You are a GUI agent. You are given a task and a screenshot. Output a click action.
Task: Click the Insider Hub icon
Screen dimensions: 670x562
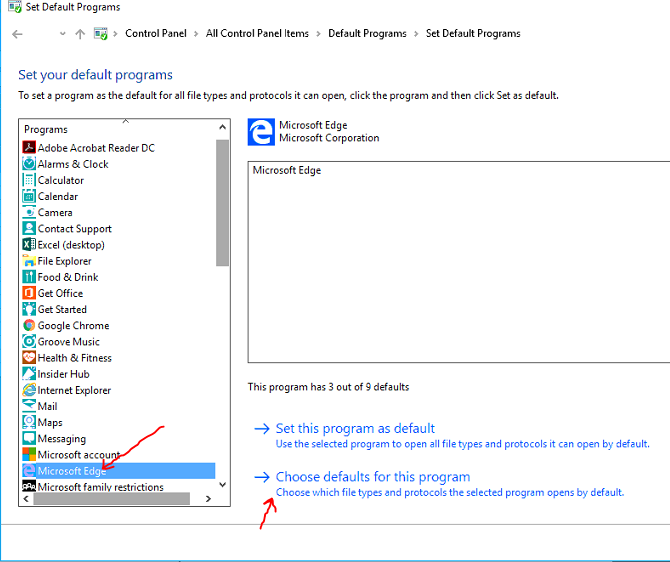click(29, 374)
